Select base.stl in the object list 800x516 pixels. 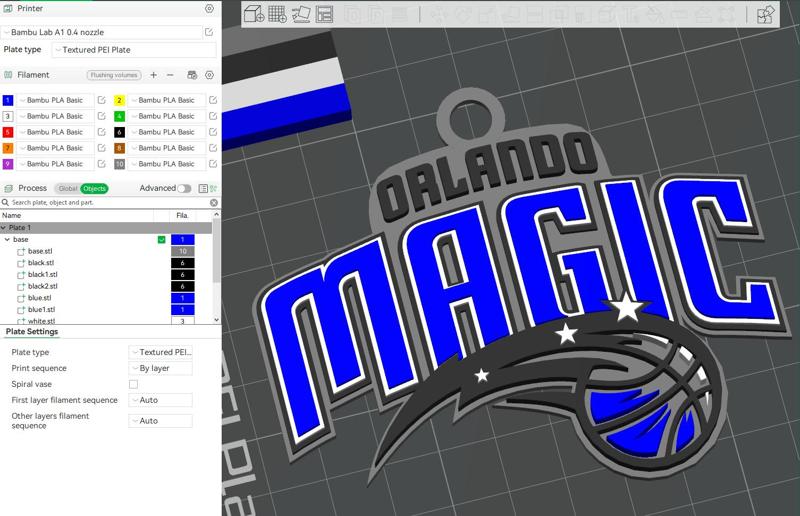[40, 251]
